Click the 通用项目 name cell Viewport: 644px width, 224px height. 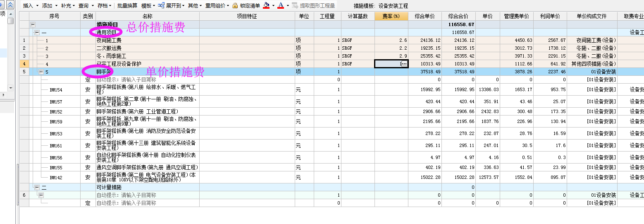pyautogui.click(x=148, y=32)
